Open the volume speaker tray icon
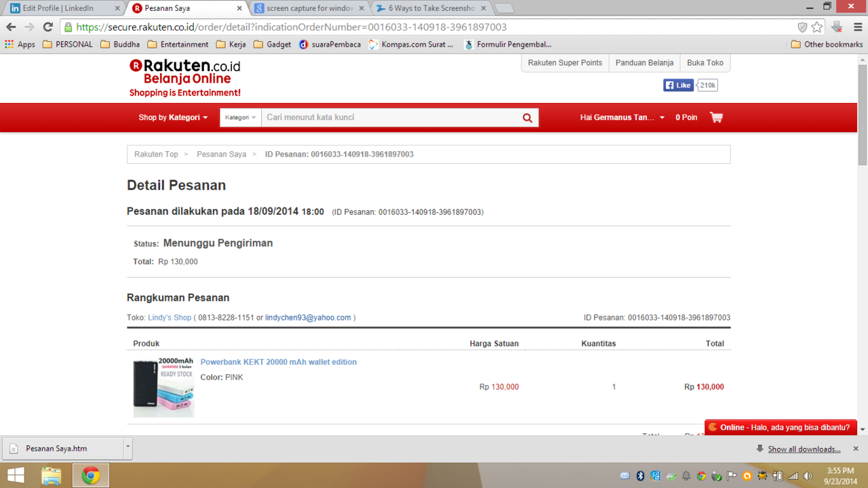Viewport: 868px width, 488px height. coord(807,476)
